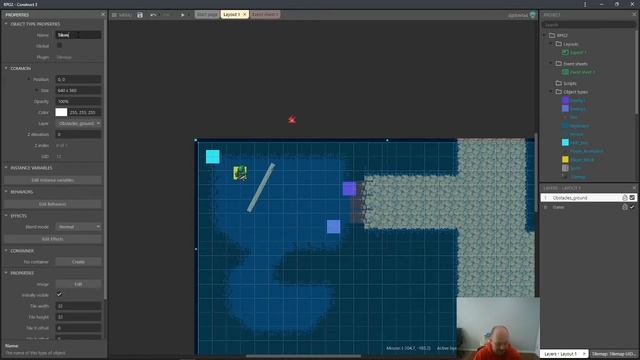Click the purple object type icon
This screenshot has width=640, height=360.
[x=565, y=100]
